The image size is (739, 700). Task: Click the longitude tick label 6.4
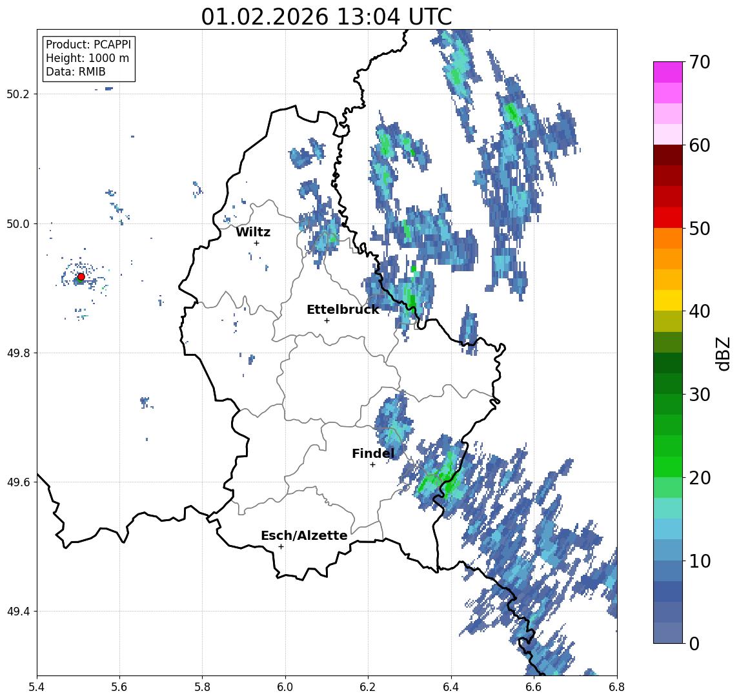(x=451, y=687)
